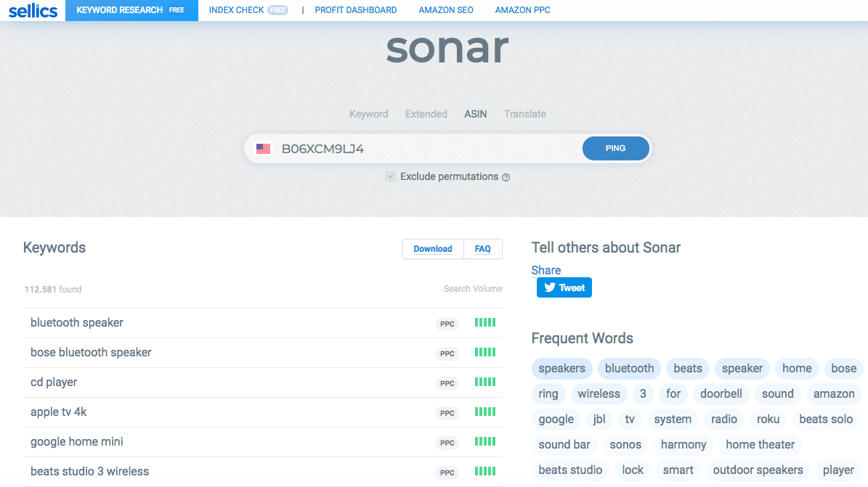Sort by the Search Volume column header

(473, 289)
